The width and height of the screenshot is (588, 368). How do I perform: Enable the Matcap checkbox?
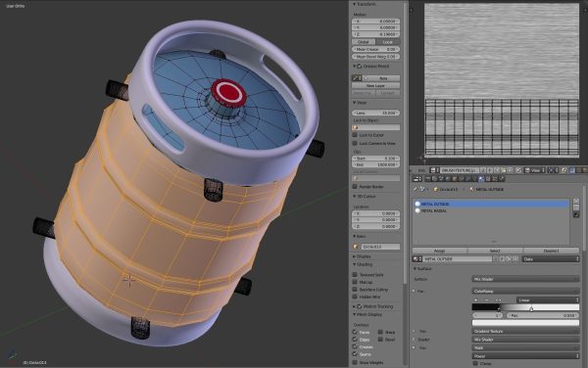(355, 282)
